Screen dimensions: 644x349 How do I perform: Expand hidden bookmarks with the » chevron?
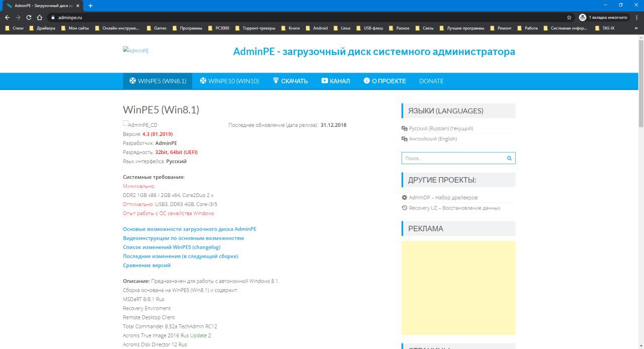(637, 28)
